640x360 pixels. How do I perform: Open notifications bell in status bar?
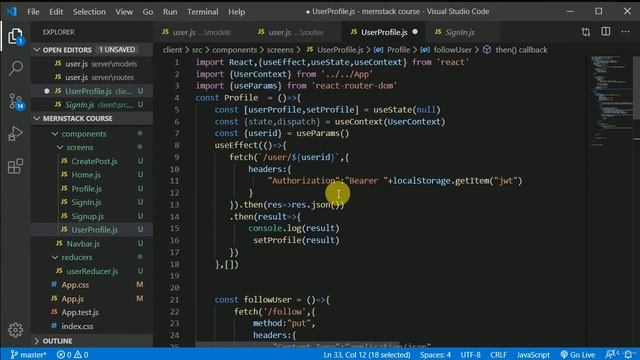629,354
